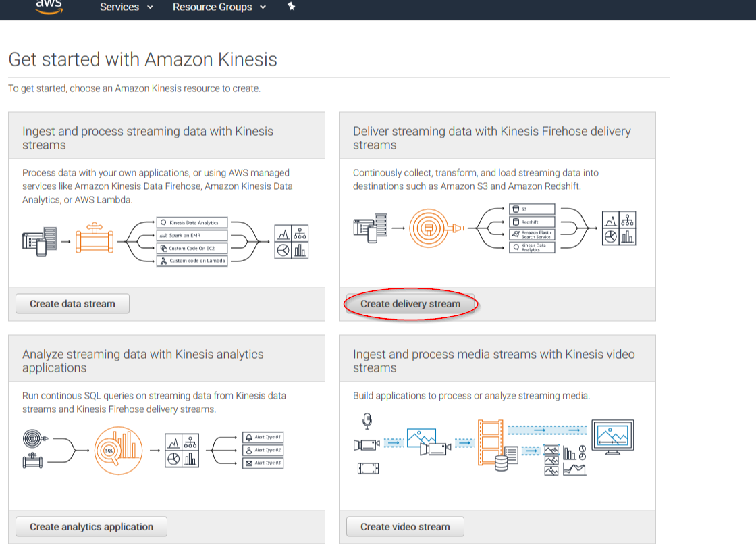Click 'Run continous SQL queries' description text
The width and height of the screenshot is (756, 560).
click(155, 403)
